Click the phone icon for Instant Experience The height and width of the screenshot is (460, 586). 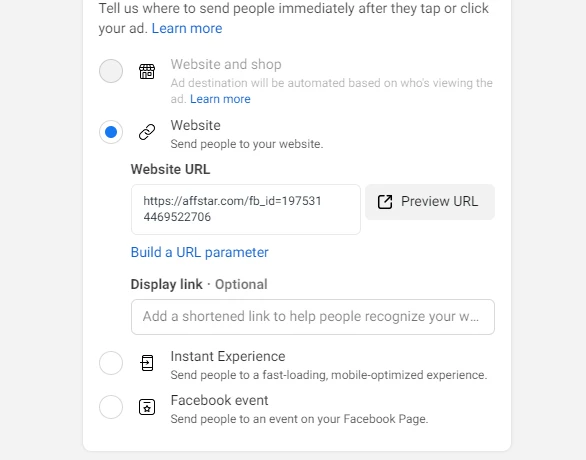147,363
